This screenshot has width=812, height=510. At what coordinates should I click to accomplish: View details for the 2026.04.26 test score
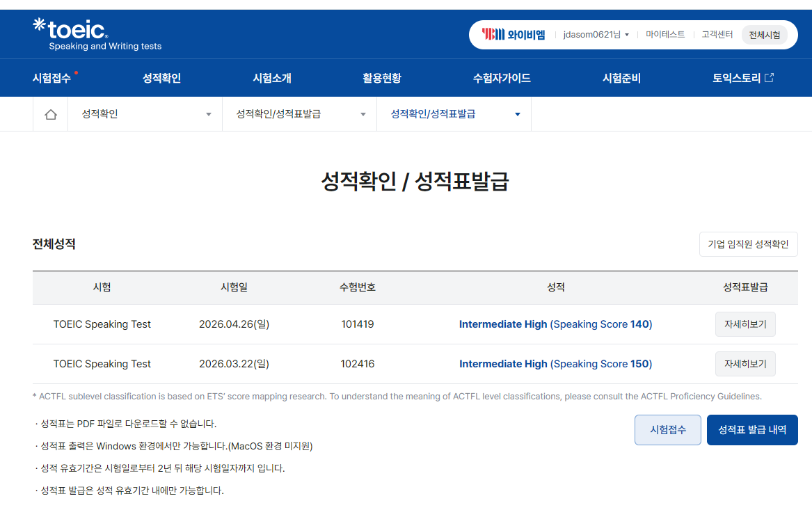(x=745, y=324)
